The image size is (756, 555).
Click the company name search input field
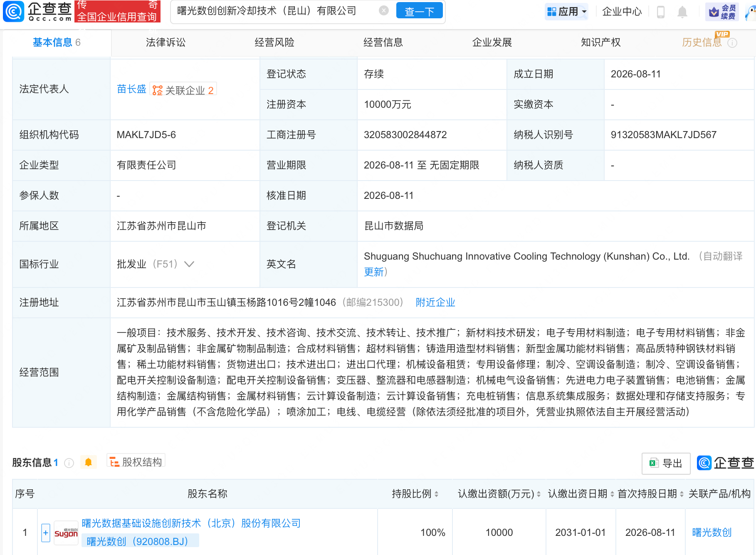coord(274,11)
